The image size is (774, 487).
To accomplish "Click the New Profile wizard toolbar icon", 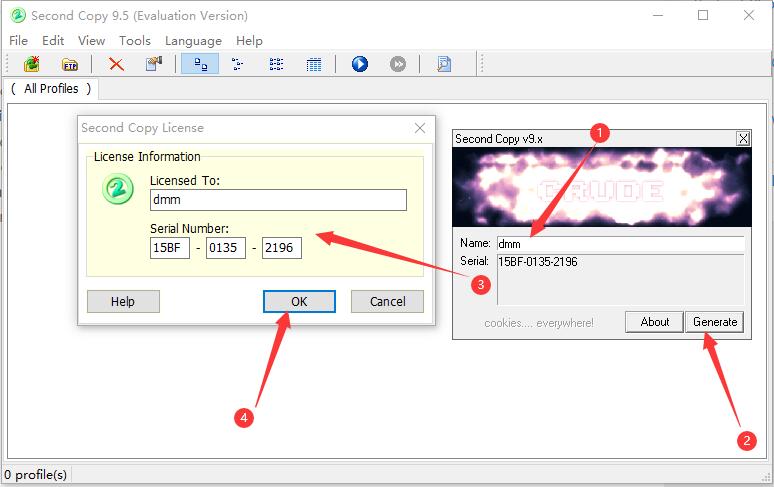I will (x=32, y=64).
